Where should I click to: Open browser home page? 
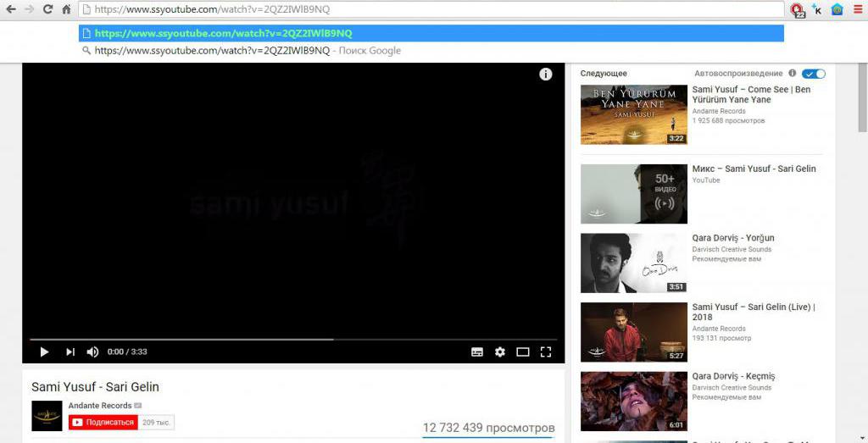(66, 9)
